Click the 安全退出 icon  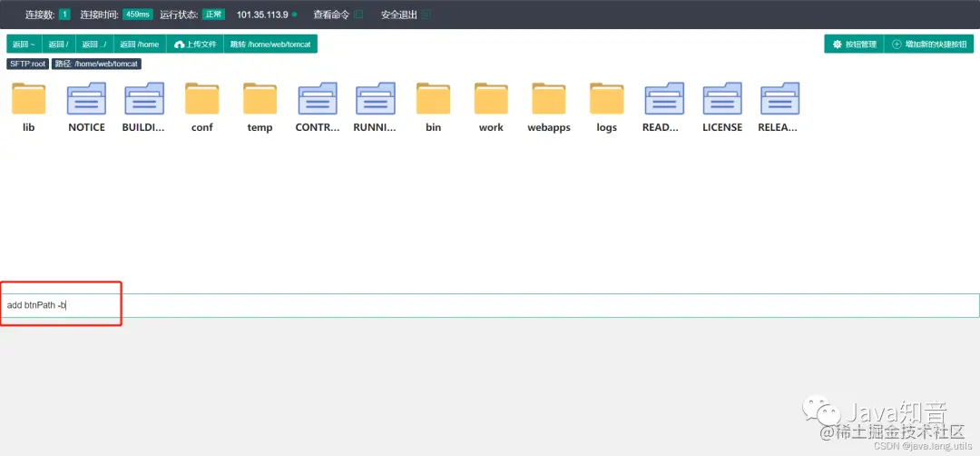[426, 15]
